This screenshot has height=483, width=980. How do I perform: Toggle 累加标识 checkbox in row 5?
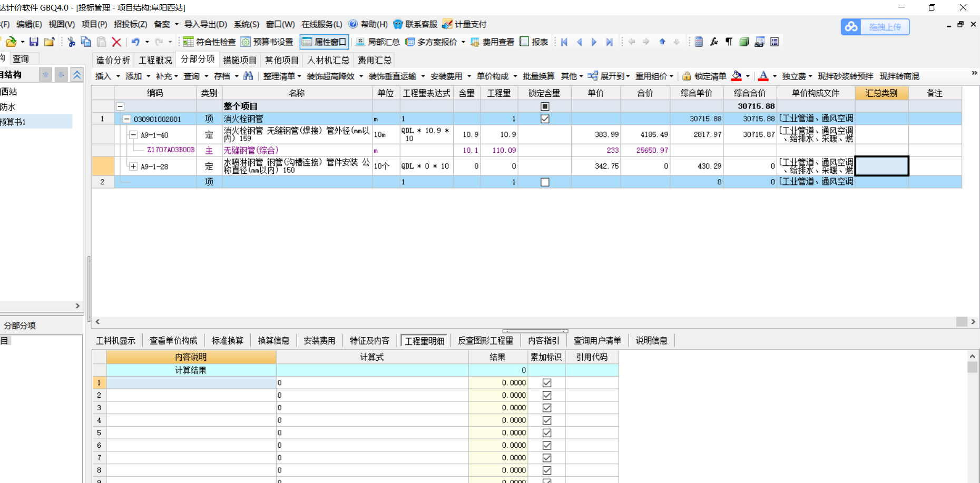coord(547,433)
